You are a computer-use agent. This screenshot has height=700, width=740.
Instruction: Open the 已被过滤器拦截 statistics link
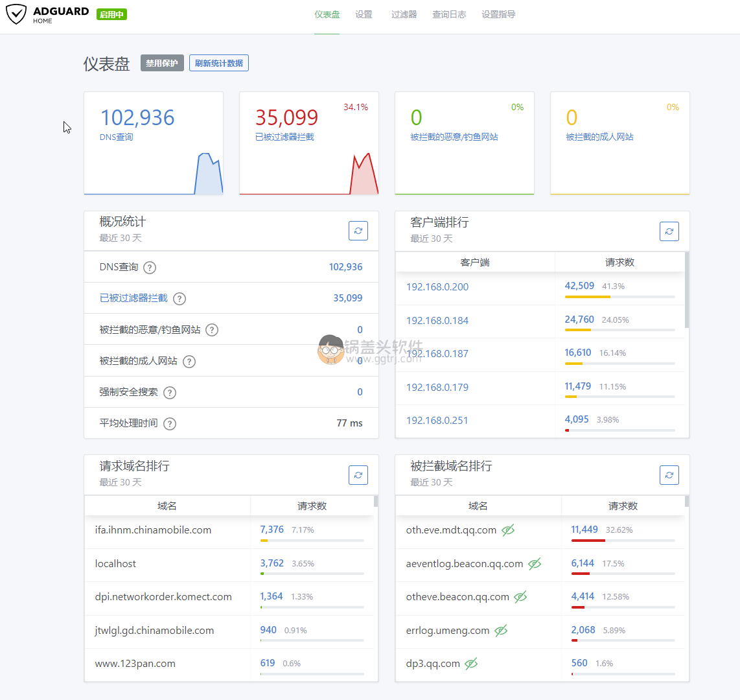135,298
